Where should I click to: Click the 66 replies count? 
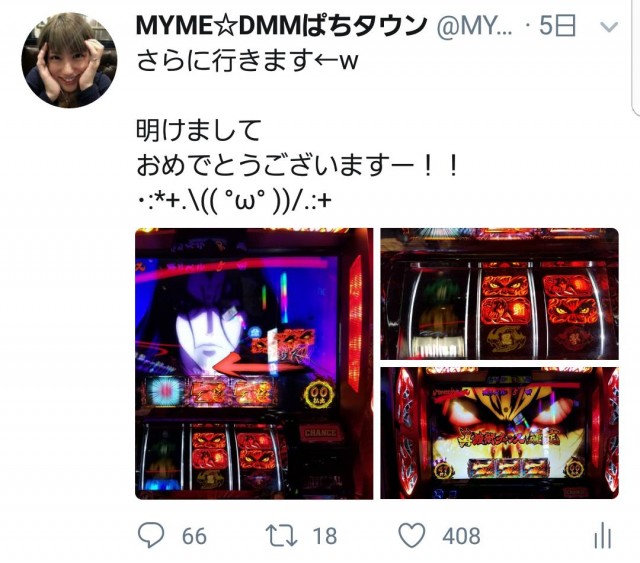[x=194, y=536]
